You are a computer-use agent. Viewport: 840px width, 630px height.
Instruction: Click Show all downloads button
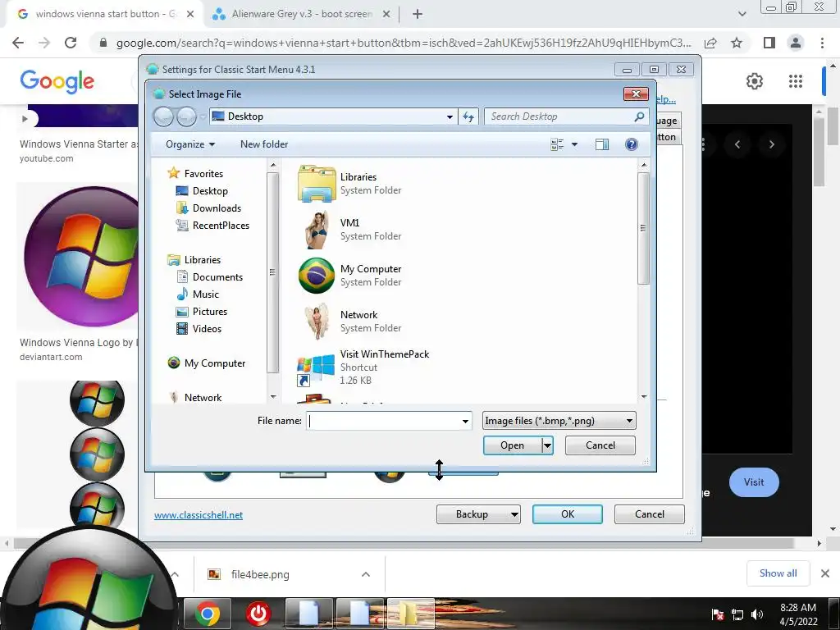click(778, 573)
